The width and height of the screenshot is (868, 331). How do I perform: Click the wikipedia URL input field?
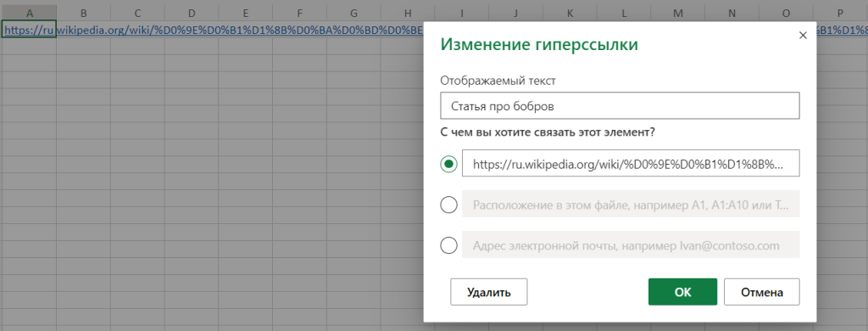(631, 163)
